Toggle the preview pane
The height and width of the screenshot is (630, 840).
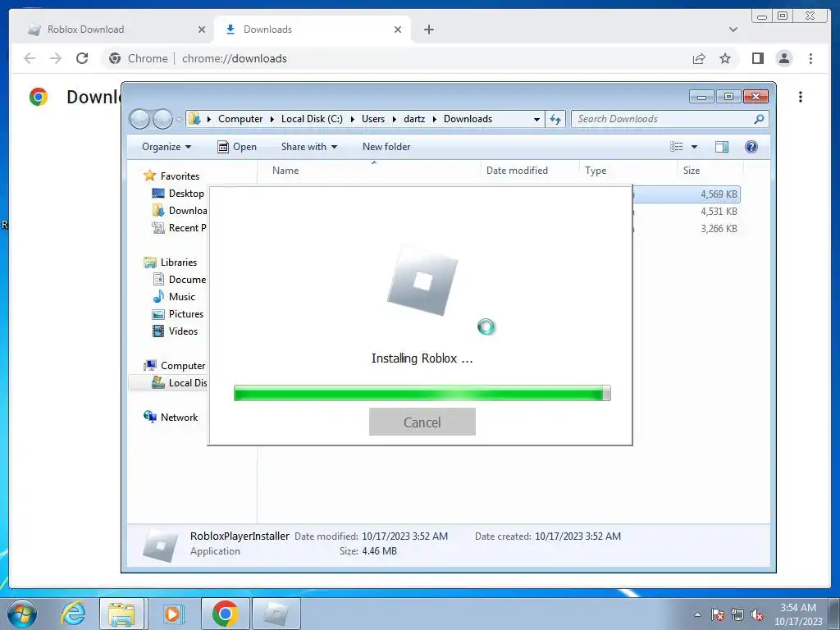pos(722,147)
